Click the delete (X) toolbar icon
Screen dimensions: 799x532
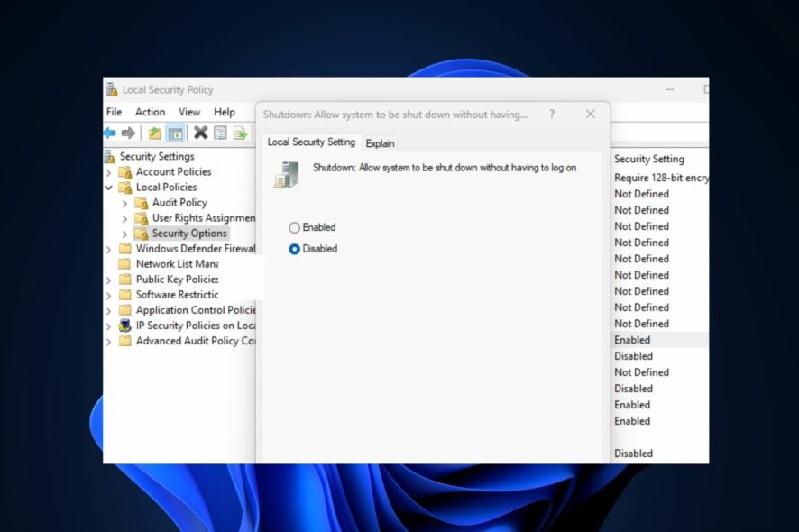[x=200, y=133]
